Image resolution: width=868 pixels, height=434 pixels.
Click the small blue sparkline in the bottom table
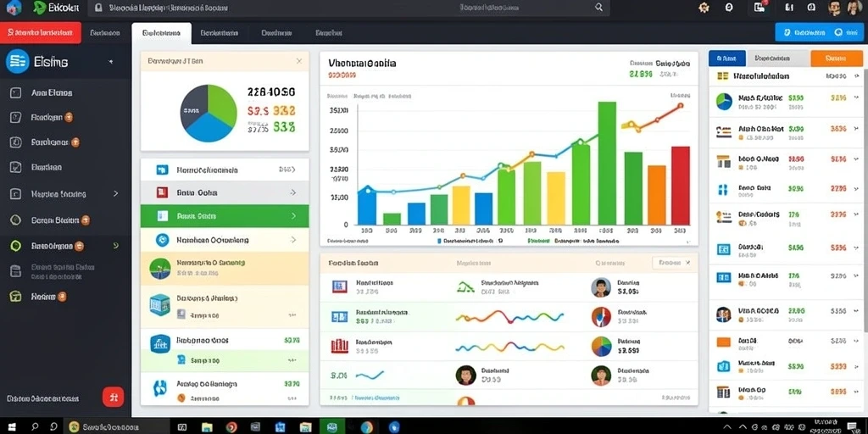click(370, 376)
